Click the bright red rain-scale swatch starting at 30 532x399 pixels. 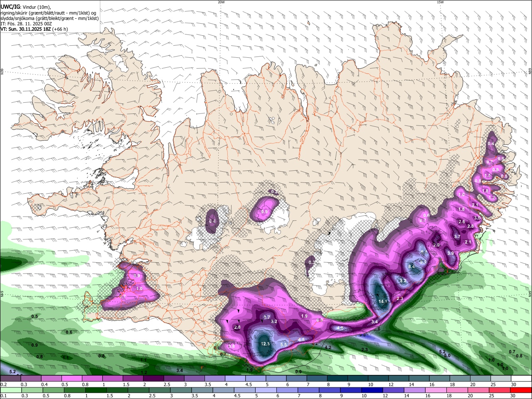click(x=521, y=390)
